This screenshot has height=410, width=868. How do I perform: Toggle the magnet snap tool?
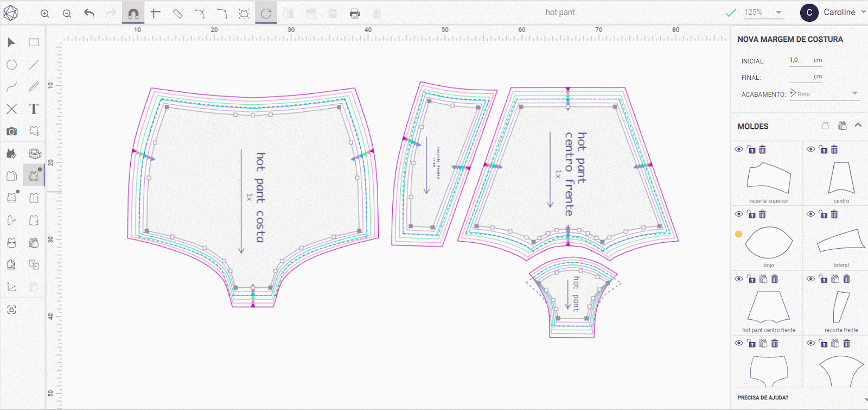click(x=133, y=14)
